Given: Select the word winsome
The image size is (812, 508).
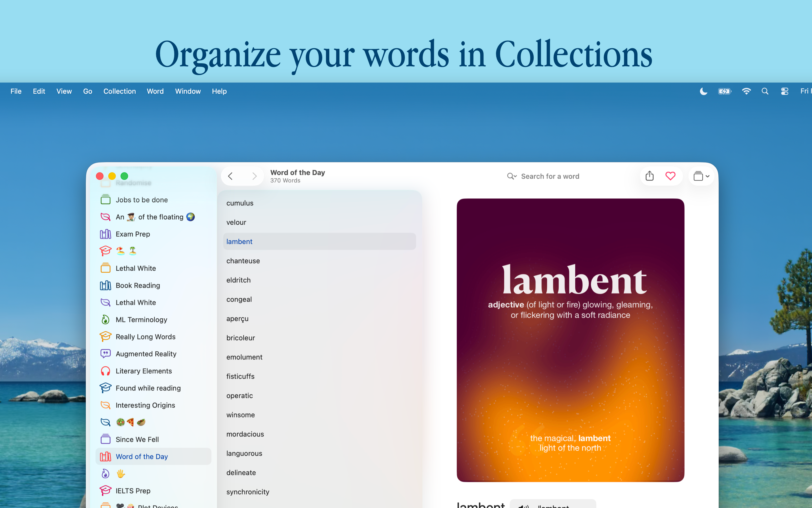Looking at the screenshot, I should point(319,415).
